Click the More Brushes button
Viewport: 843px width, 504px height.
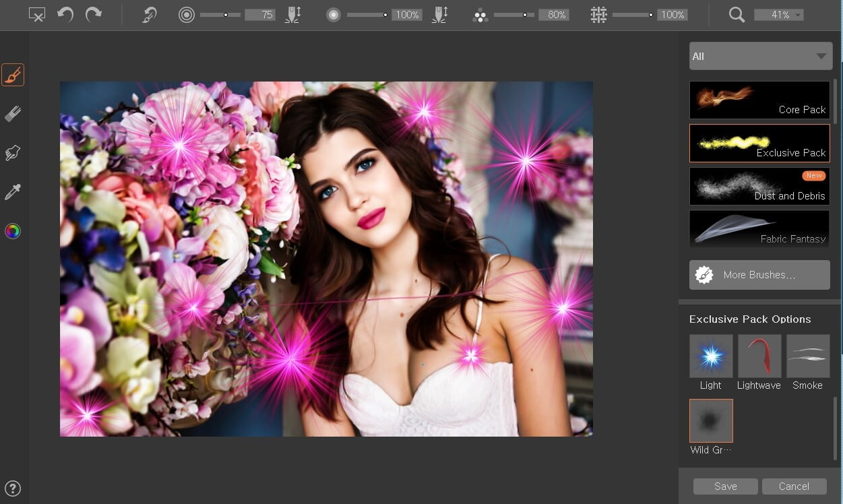click(759, 275)
